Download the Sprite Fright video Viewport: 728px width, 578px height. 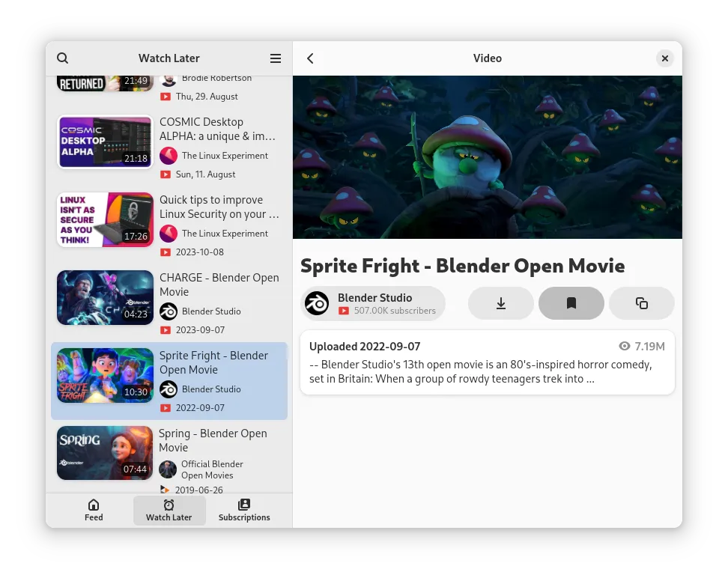(501, 303)
